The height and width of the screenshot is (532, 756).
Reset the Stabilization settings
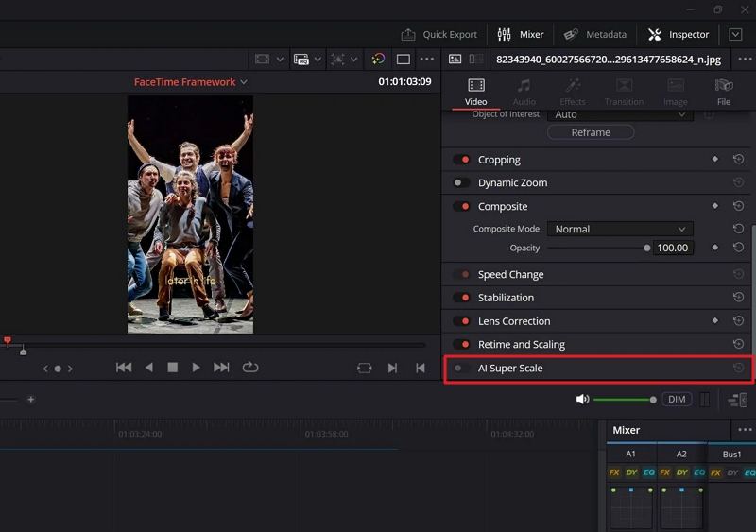pyautogui.click(x=738, y=297)
